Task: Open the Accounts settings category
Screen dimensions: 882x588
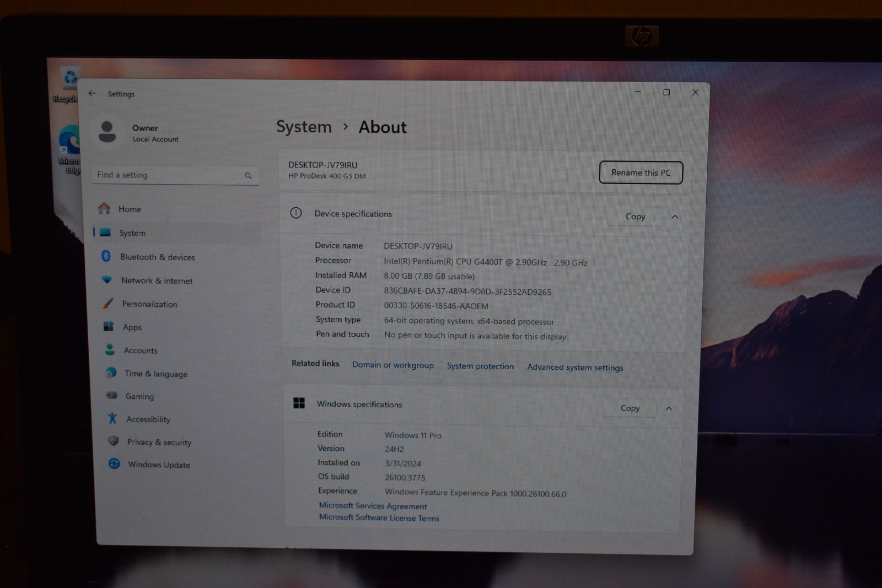Action: click(181, 350)
